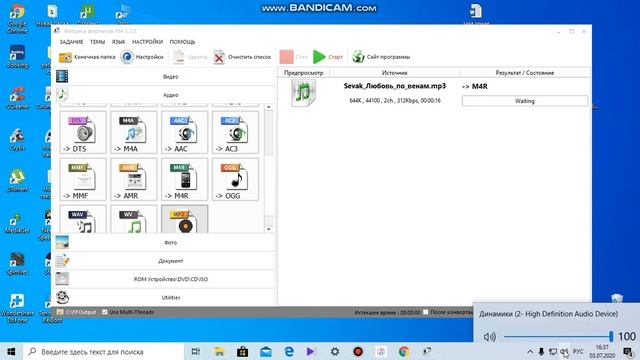
Task: Choose the -> AMR audio format
Action: tap(134, 180)
